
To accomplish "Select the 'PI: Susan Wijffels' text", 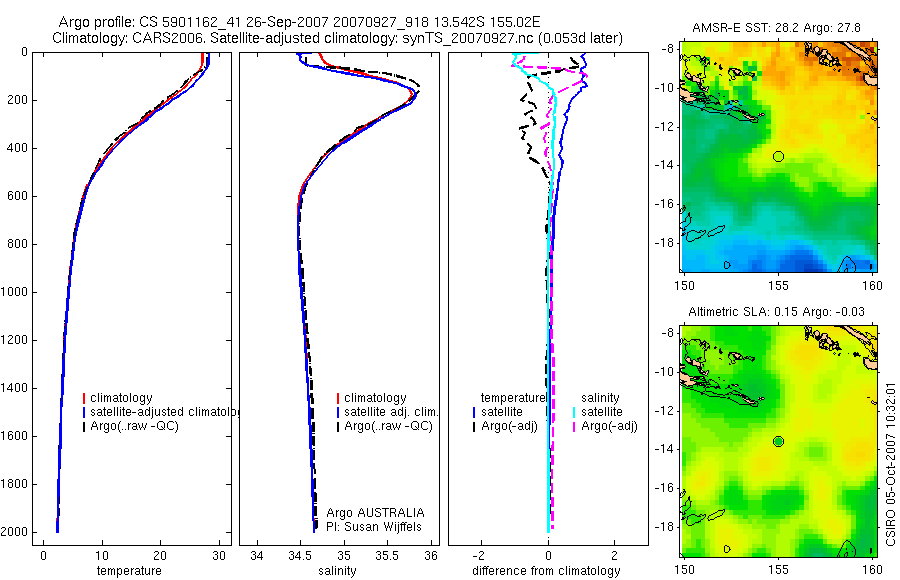I will pos(374,527).
